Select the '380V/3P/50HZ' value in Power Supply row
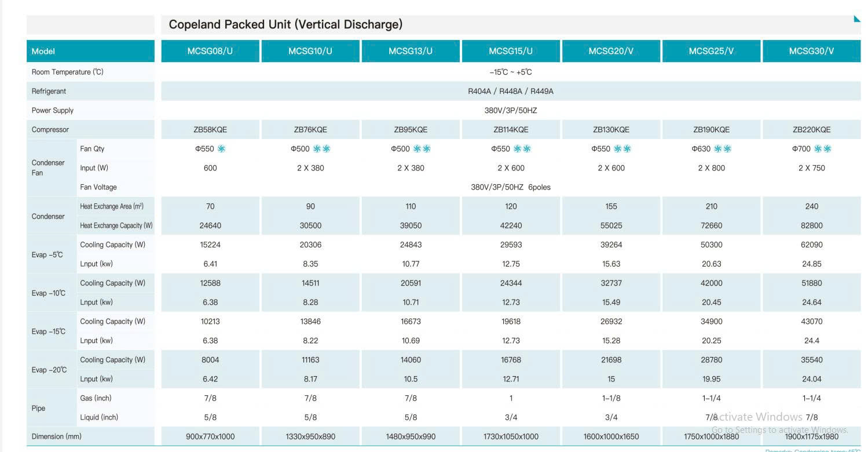 coord(511,110)
